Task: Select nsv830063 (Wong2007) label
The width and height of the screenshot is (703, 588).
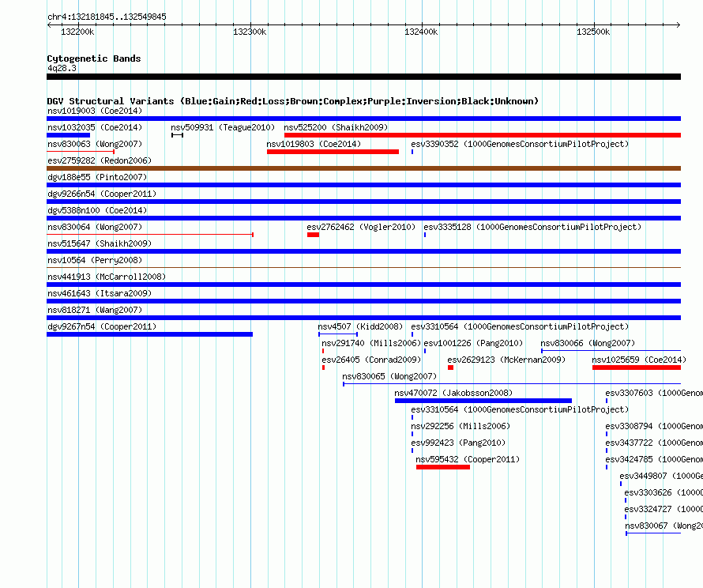Action: (x=95, y=144)
